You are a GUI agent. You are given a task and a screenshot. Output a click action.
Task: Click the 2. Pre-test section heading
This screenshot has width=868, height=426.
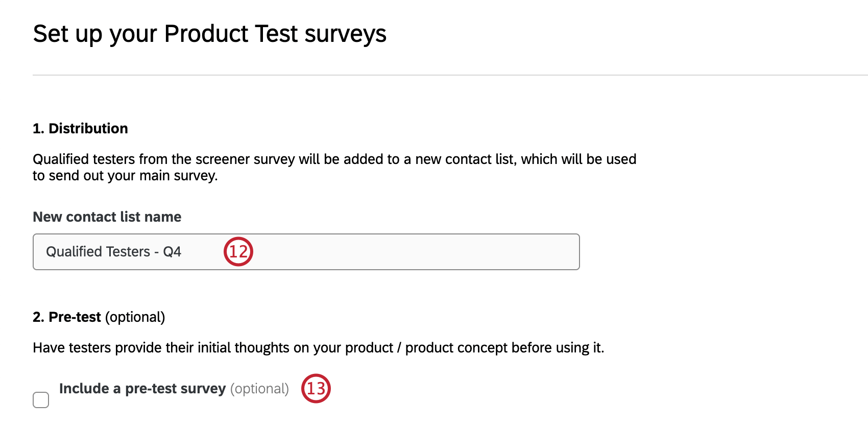pos(66,317)
